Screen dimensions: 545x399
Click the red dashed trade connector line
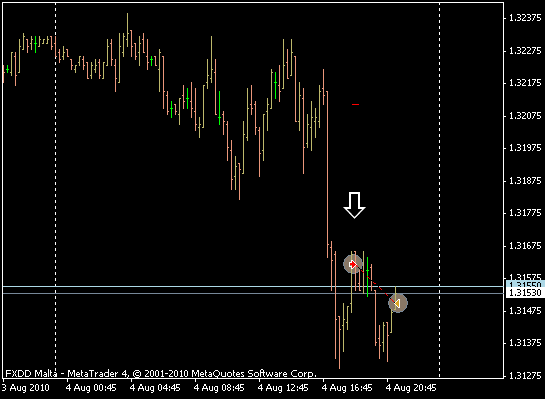tap(376, 284)
